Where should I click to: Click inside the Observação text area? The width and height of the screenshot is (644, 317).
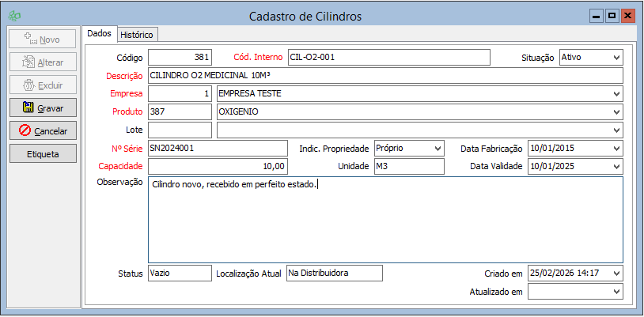coord(385,221)
